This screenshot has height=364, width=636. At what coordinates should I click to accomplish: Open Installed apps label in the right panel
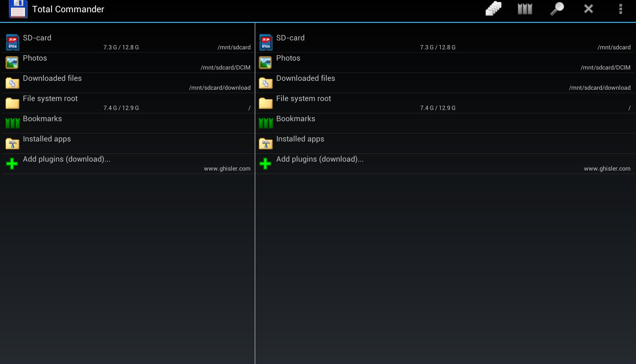(x=300, y=139)
